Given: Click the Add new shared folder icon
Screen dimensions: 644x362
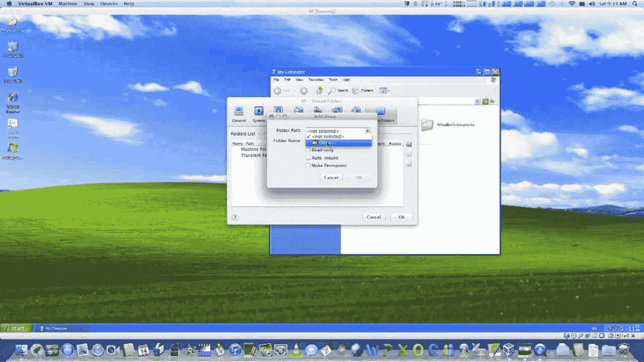Looking at the screenshot, I should 409,143.
